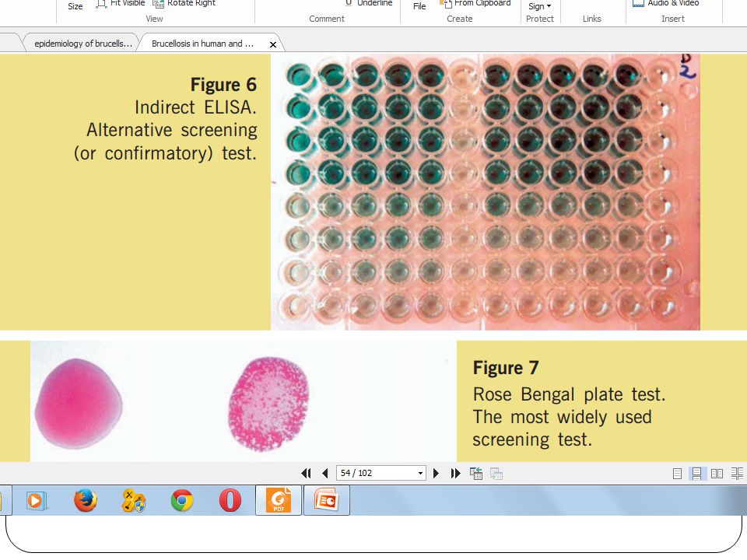Apply the Underline comment tool

coord(369,4)
